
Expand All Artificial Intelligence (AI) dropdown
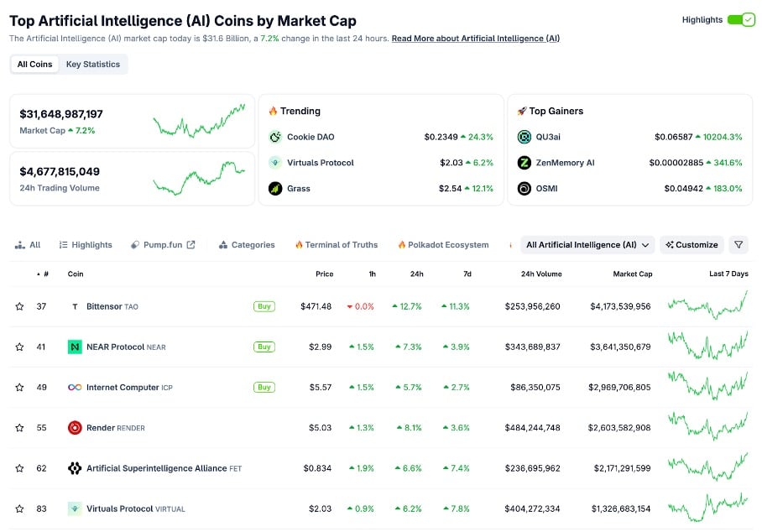pyautogui.click(x=587, y=245)
